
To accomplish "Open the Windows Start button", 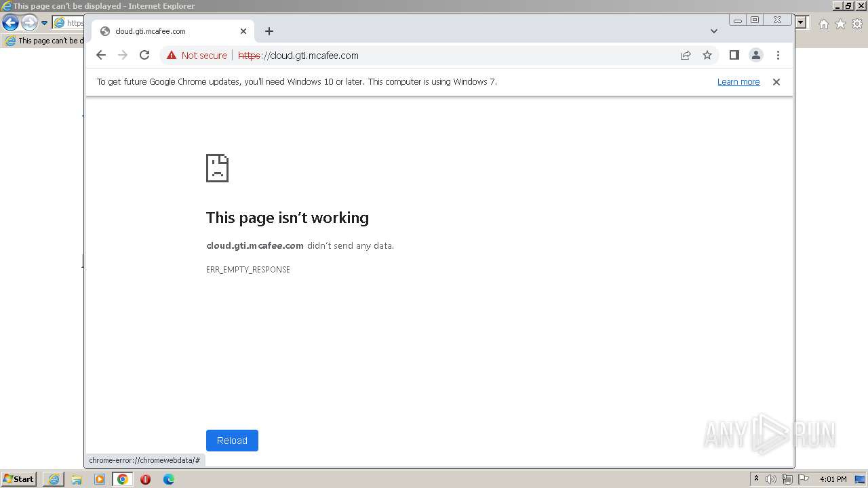I will point(18,479).
